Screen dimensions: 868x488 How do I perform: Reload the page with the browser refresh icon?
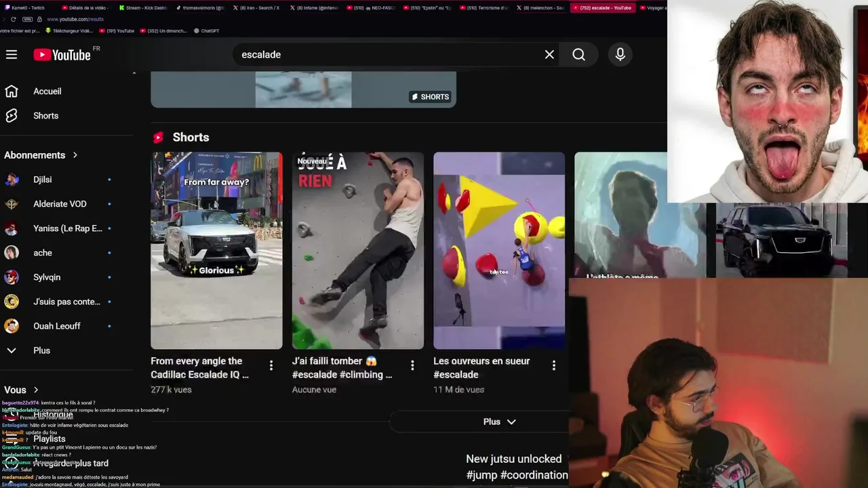coord(13,19)
